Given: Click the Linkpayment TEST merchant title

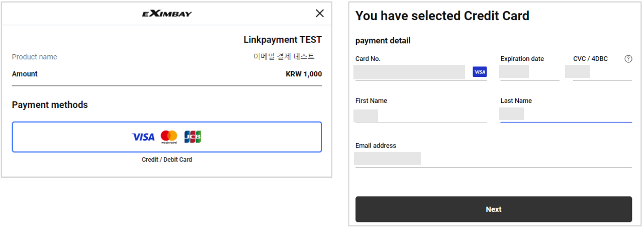Looking at the screenshot, I should coord(283,40).
